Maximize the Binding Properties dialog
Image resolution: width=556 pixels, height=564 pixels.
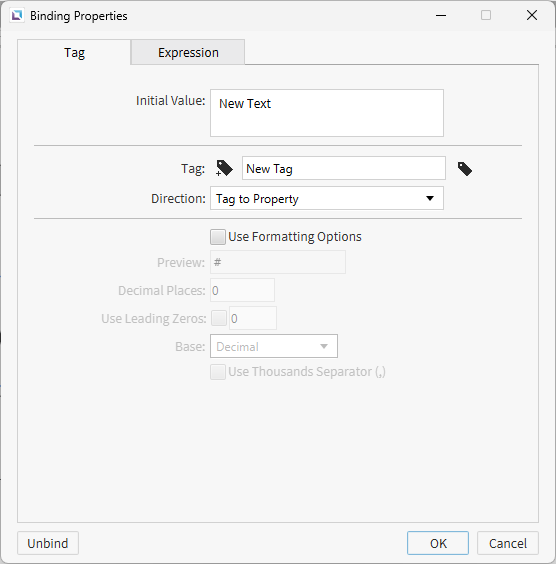point(486,15)
